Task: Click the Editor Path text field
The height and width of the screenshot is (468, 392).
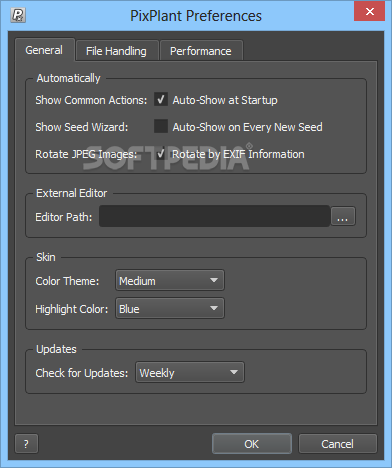Action: click(x=215, y=216)
